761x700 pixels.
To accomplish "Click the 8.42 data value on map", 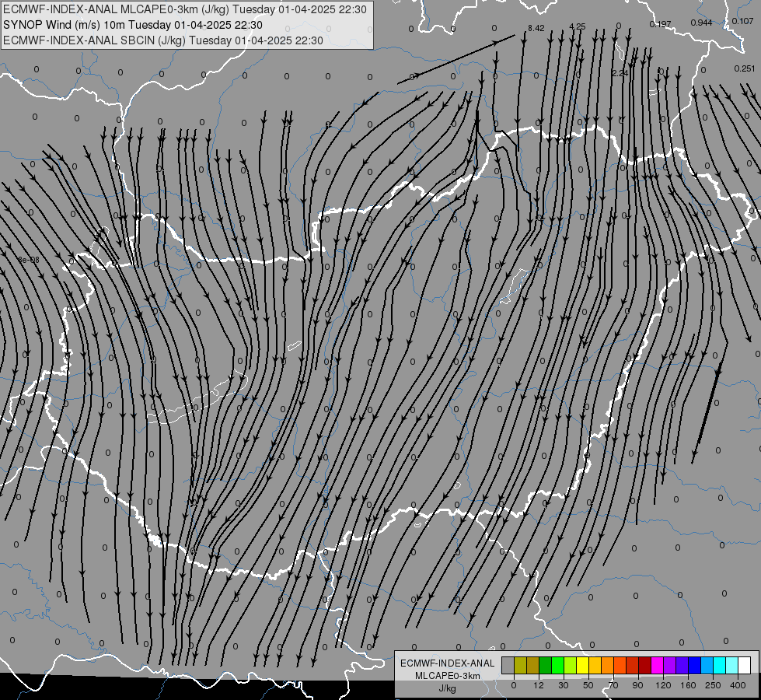I will (x=536, y=28).
